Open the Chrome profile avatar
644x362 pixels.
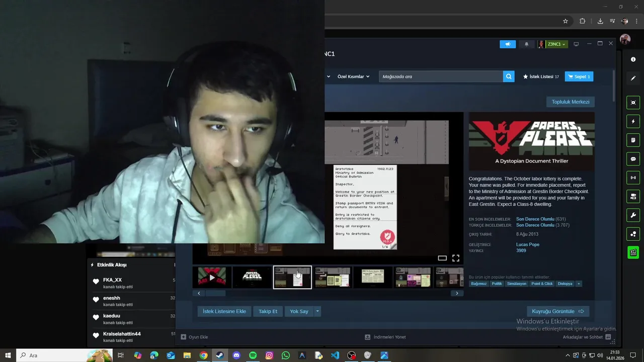click(x=624, y=21)
